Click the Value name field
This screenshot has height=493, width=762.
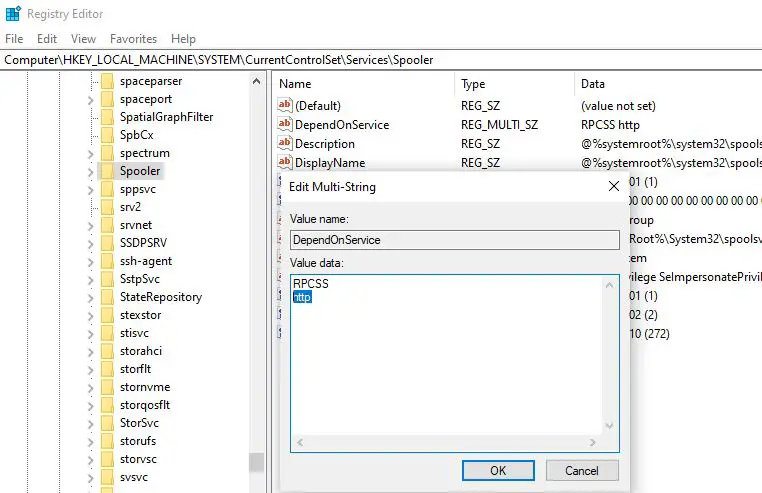pyautogui.click(x=455, y=240)
